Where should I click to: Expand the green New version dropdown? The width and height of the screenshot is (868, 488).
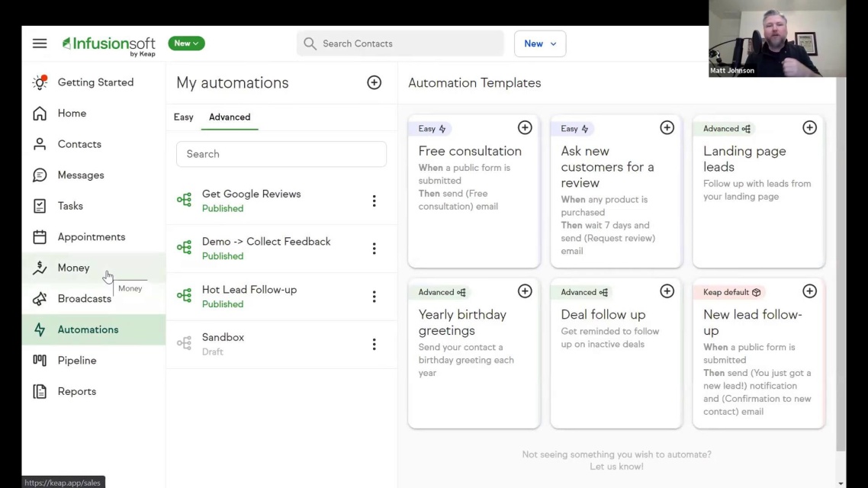[x=187, y=43]
